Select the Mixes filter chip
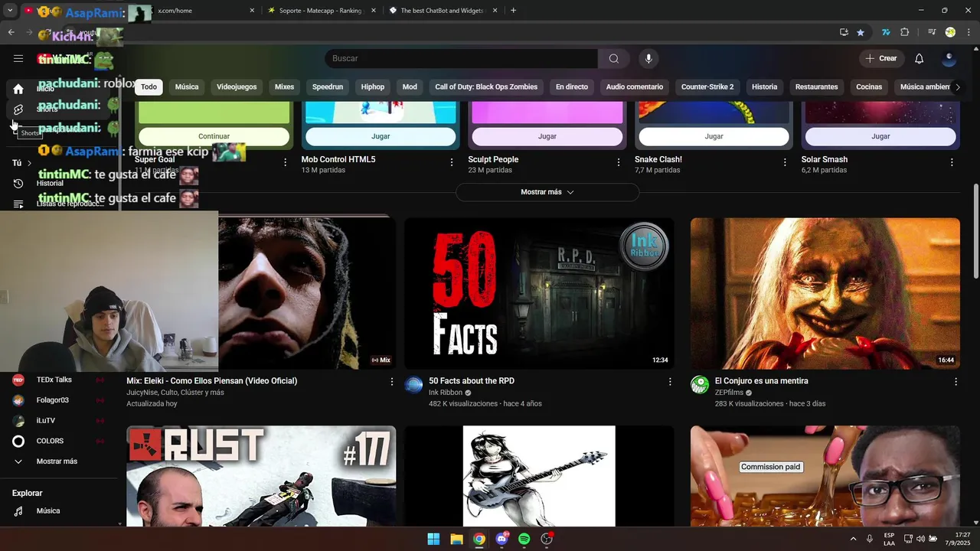 coord(284,87)
